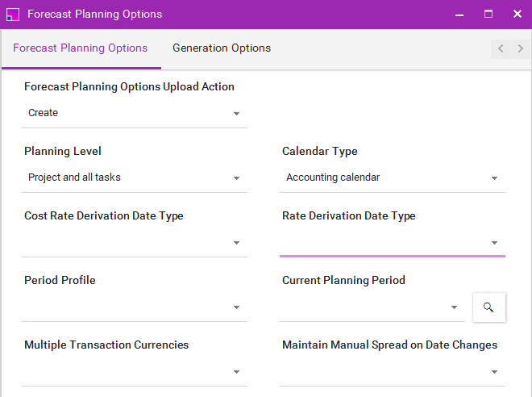Minimize the Forecast Planning Options window
Image resolution: width=532 pixels, height=397 pixels.
[x=459, y=15]
